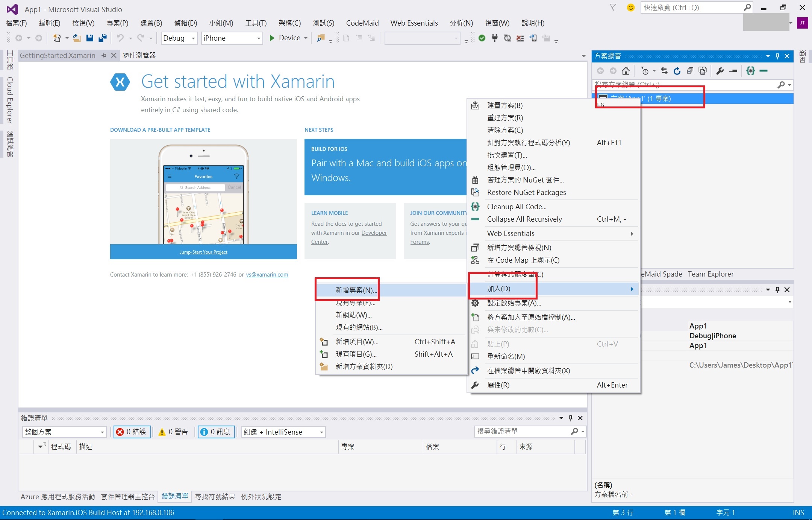Screen dimensions: 812x520
Task: Click the Jump-Start Your Project link
Action: pos(203,252)
